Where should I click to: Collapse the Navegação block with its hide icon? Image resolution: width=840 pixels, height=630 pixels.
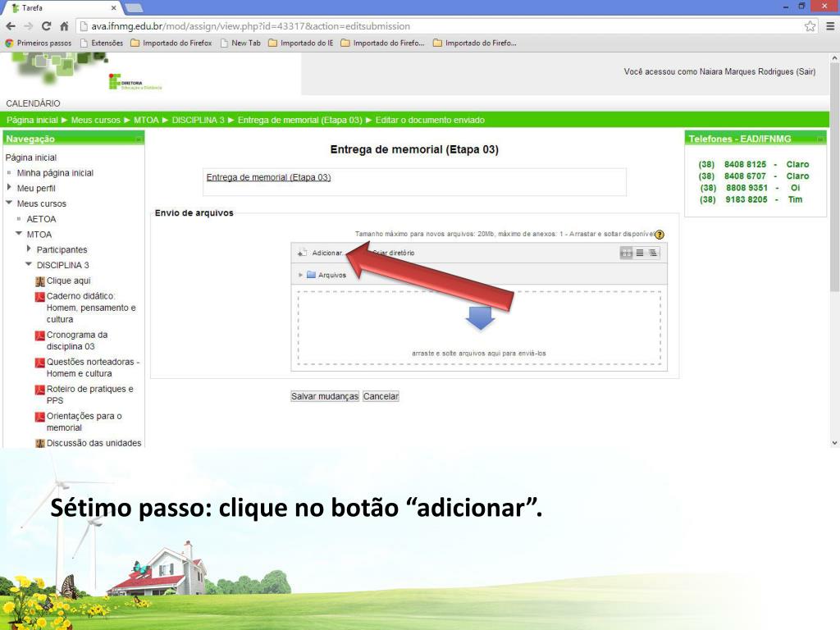pyautogui.click(x=139, y=139)
